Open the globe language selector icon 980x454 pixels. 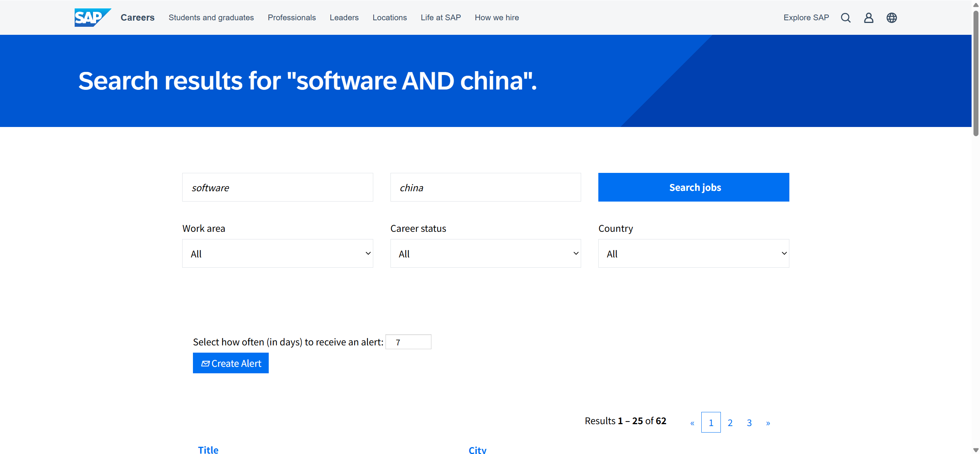[x=892, y=18]
